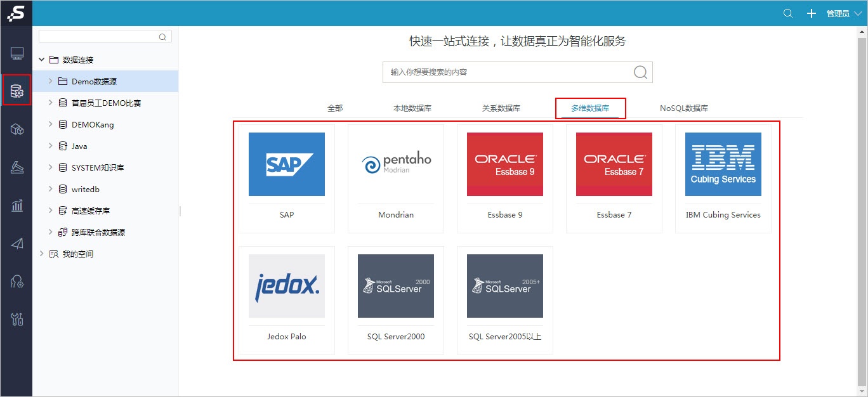Click the folder icon beside 数据连接
Screen dimensions: 868x397
tap(54, 60)
